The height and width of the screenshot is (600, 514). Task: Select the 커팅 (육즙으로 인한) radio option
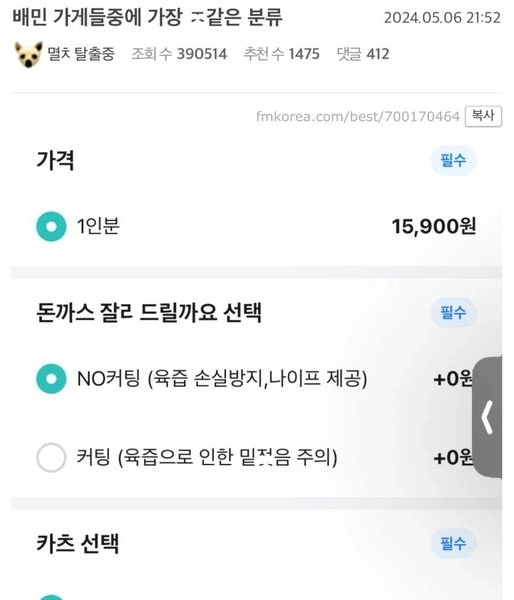pos(51,457)
